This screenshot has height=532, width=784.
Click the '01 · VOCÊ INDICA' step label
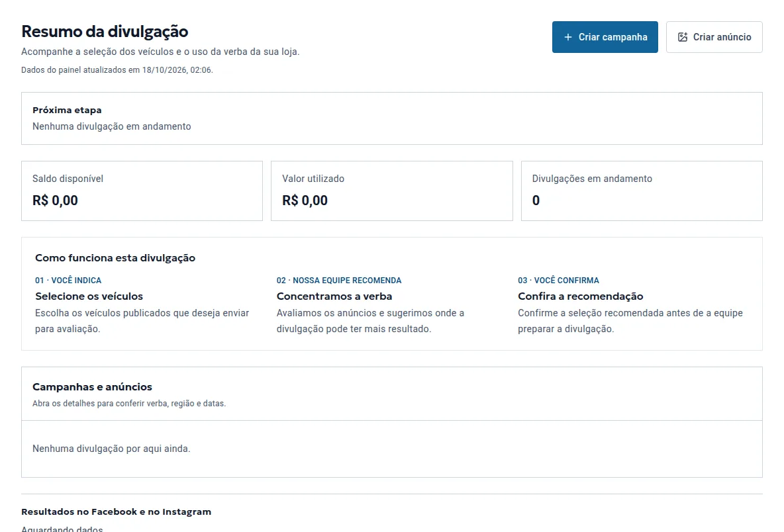click(68, 281)
